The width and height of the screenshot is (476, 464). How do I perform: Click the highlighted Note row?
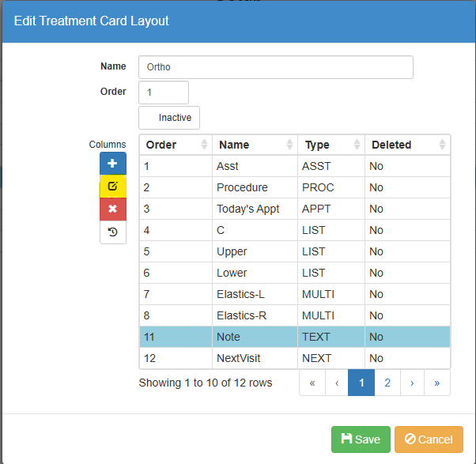coord(295,337)
